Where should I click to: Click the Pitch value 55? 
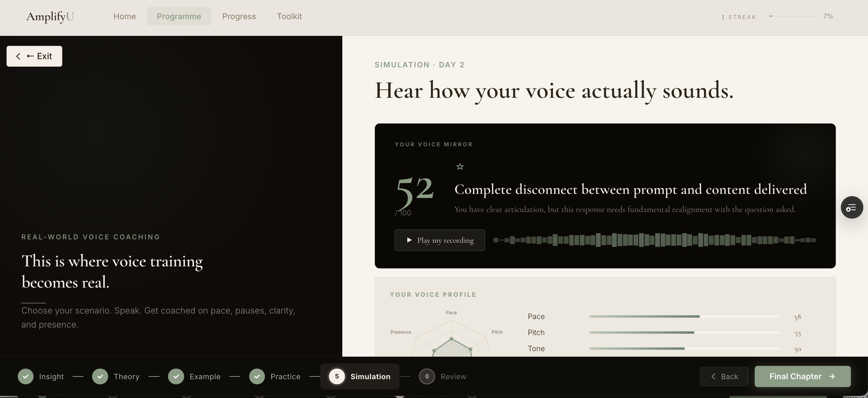click(x=797, y=333)
